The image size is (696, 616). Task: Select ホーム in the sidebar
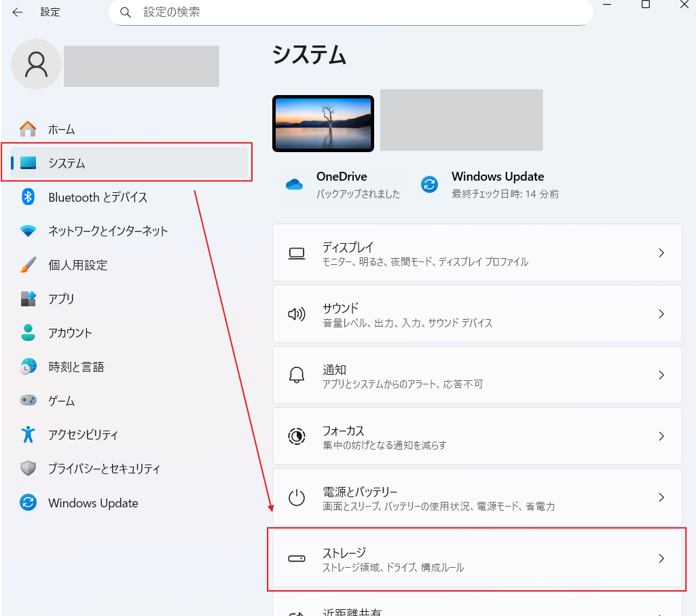click(61, 129)
